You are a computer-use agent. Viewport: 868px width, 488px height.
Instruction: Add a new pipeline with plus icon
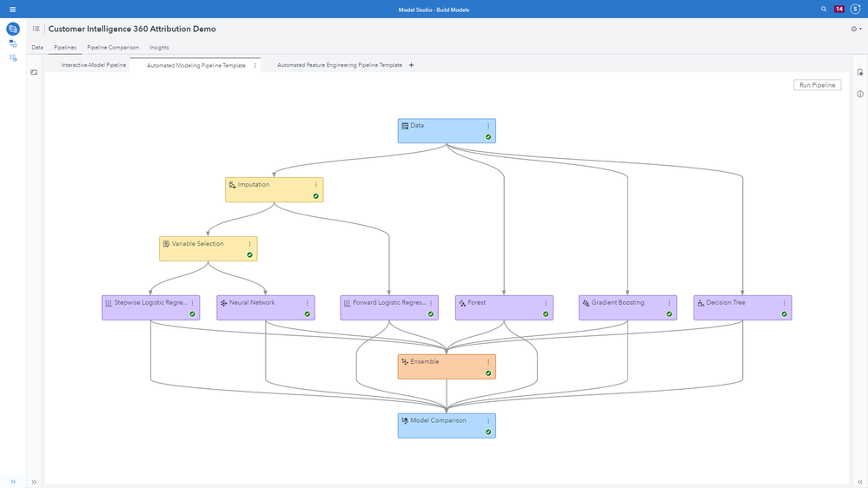pos(411,65)
